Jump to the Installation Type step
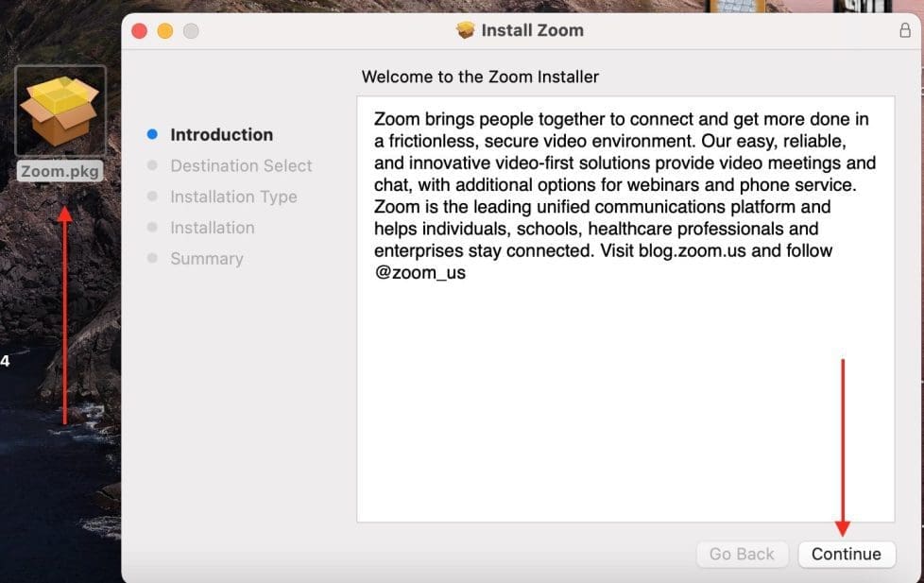Viewport: 924px width, 583px height. coord(233,197)
